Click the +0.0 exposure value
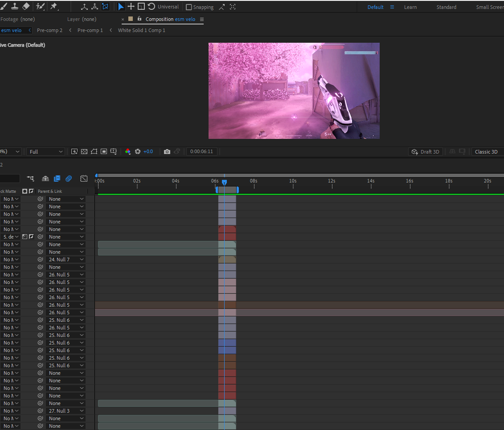 148,152
